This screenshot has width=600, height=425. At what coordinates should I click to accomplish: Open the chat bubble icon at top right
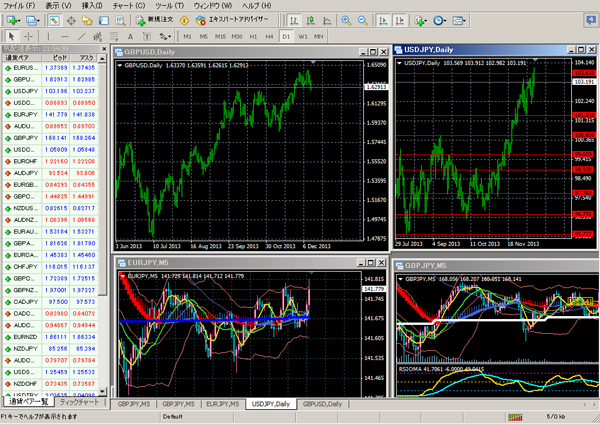(x=592, y=20)
